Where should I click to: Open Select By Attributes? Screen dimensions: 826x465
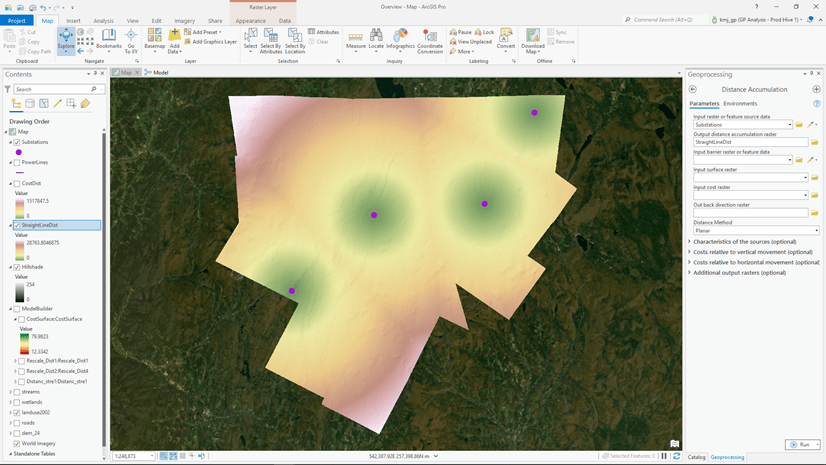(271, 41)
